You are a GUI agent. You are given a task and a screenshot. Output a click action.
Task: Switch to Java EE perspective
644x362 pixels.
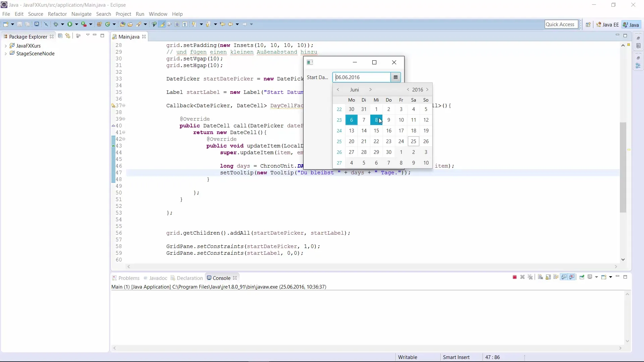point(607,25)
